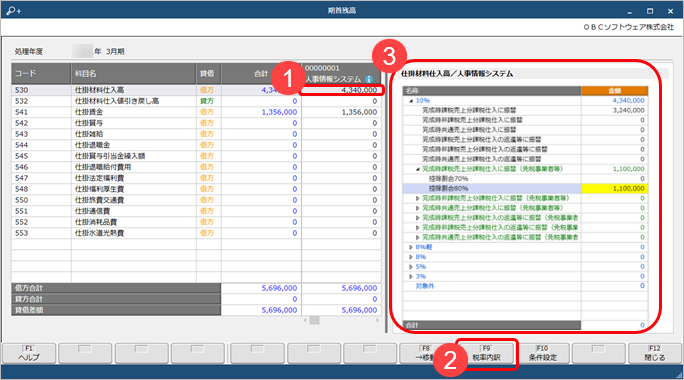This screenshot has width=684, height=380.
Task: Click the green 1,100,000 subtotal amount
Action: [x=628, y=169]
